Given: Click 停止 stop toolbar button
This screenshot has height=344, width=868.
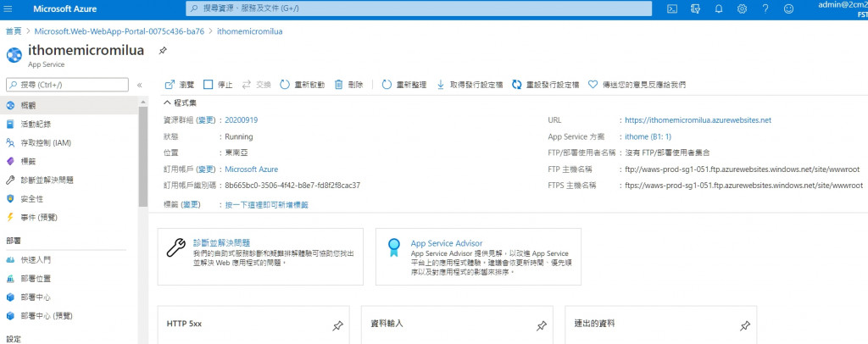Looking at the screenshot, I should coord(218,85).
